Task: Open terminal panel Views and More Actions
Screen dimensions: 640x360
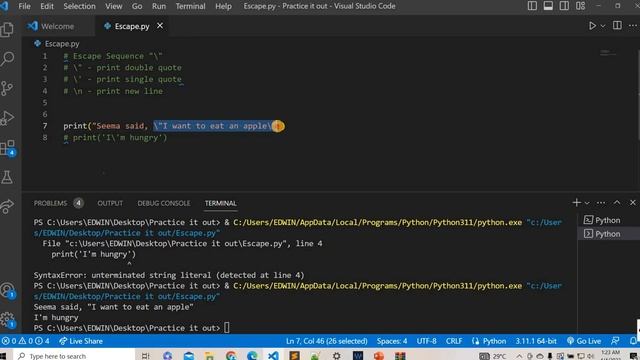Action: coord(601,202)
